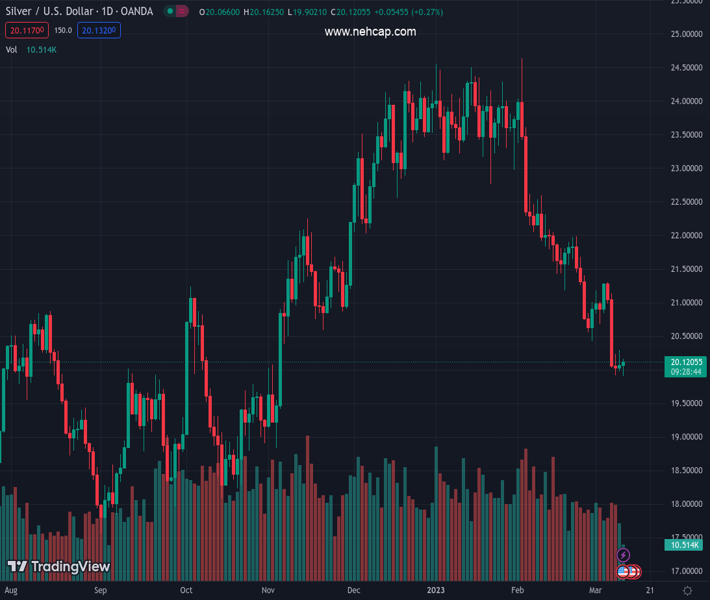This screenshot has height=600, width=710.
Task: Click the blue buy price 20.13200 button
Action: tap(100, 30)
